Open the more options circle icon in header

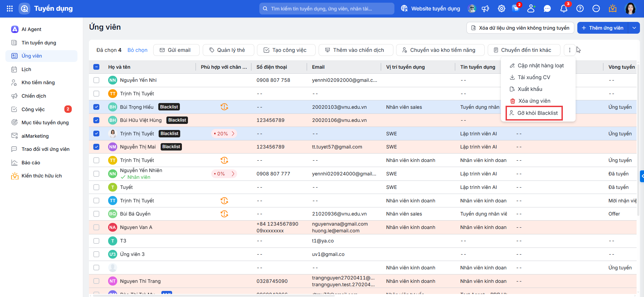click(596, 9)
